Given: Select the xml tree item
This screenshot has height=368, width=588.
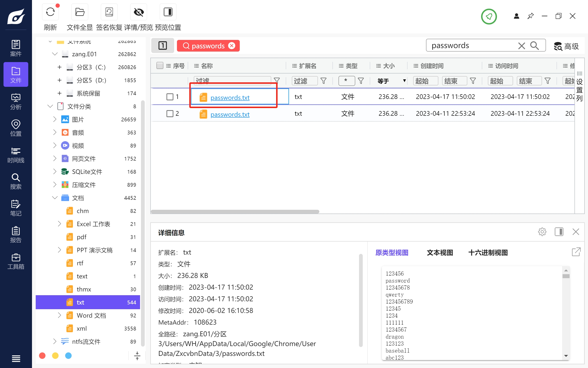Looking at the screenshot, I should click(88, 328).
